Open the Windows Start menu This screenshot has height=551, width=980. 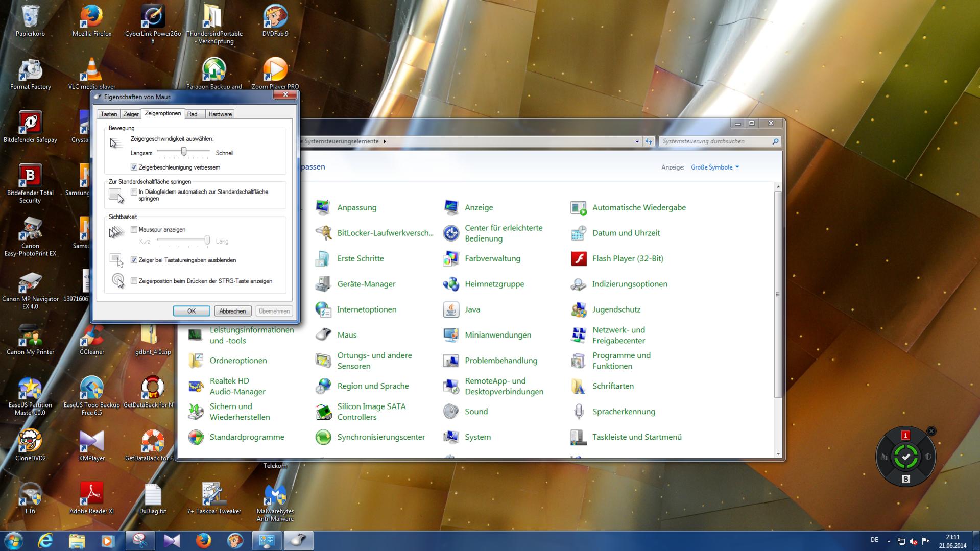click(13, 540)
